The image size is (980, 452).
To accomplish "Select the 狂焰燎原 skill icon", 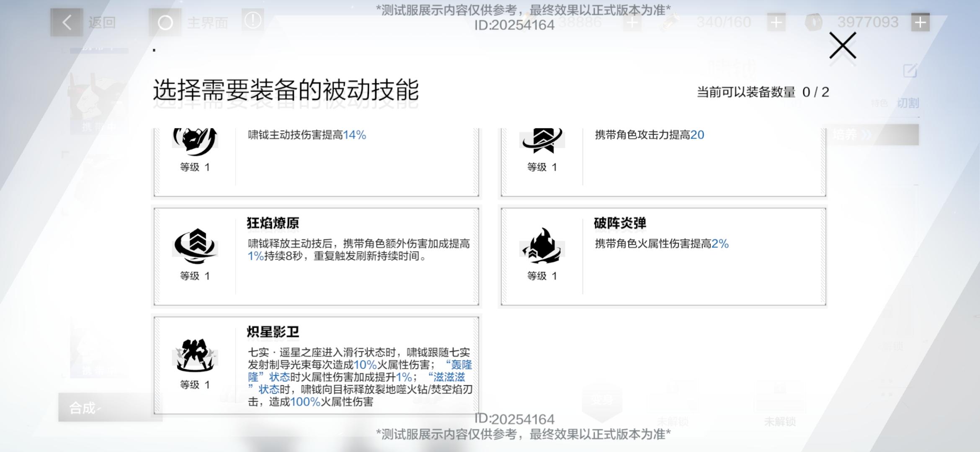I will coord(196,246).
